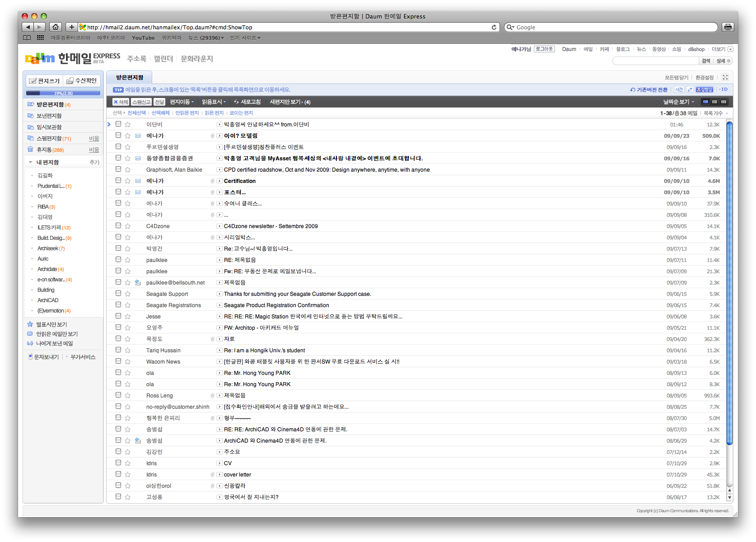This screenshot has width=756, height=542.
Task: Check the Tariq Hussain mail checkbox
Action: click(118, 350)
